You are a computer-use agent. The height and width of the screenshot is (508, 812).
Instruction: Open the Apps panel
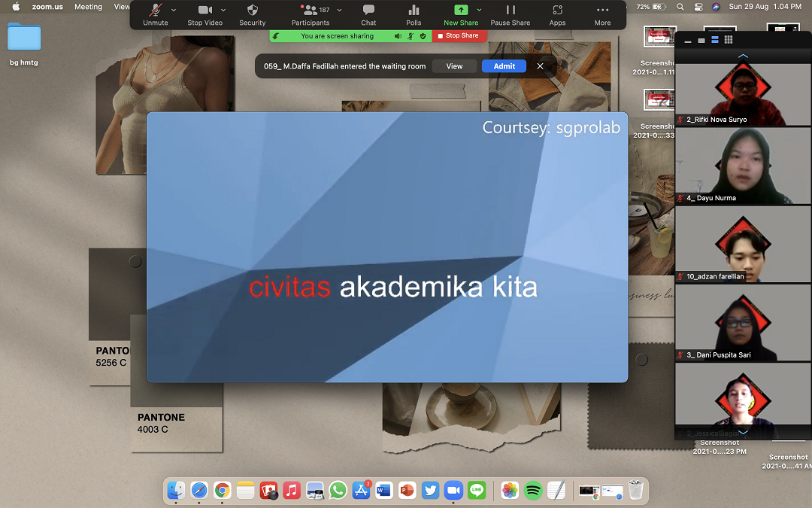557,14
